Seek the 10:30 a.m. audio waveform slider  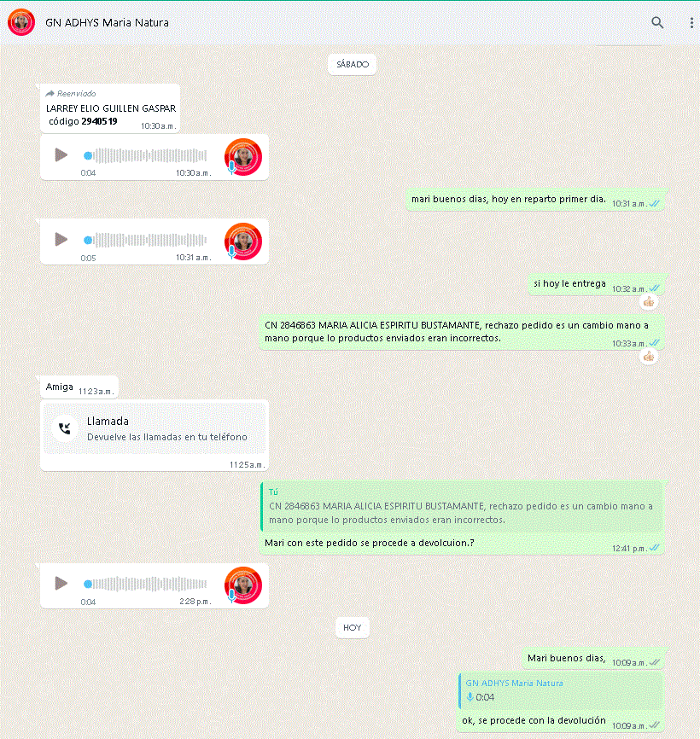coord(146,155)
